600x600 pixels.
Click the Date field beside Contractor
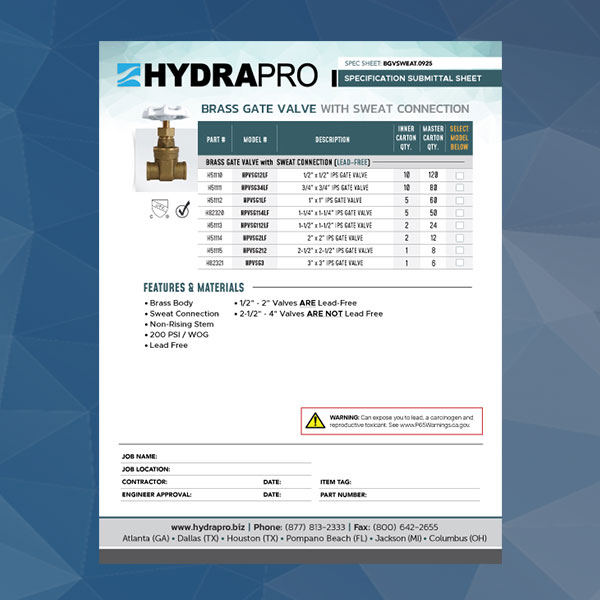click(x=287, y=482)
